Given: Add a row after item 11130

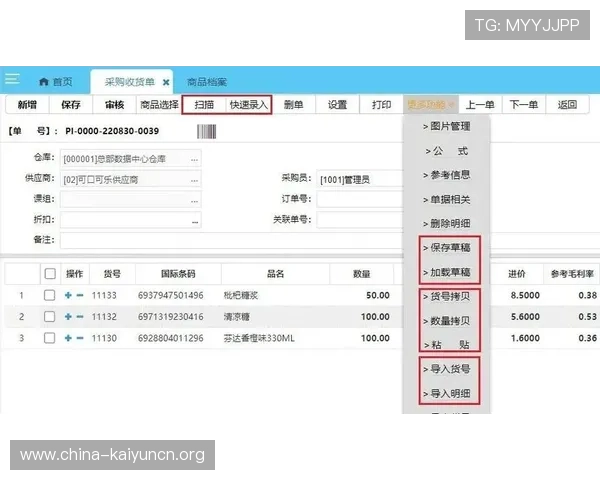Looking at the screenshot, I should click(68, 338).
